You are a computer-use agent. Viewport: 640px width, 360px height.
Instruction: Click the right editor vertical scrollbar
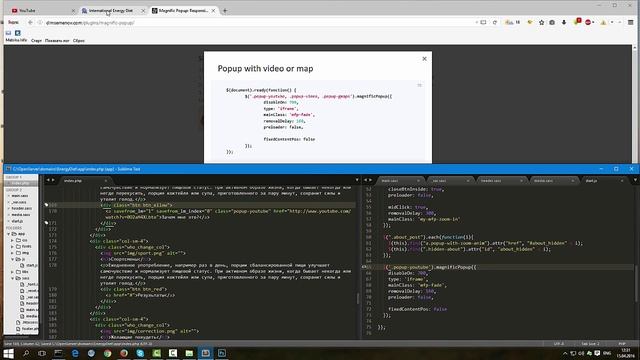[x=637, y=284]
